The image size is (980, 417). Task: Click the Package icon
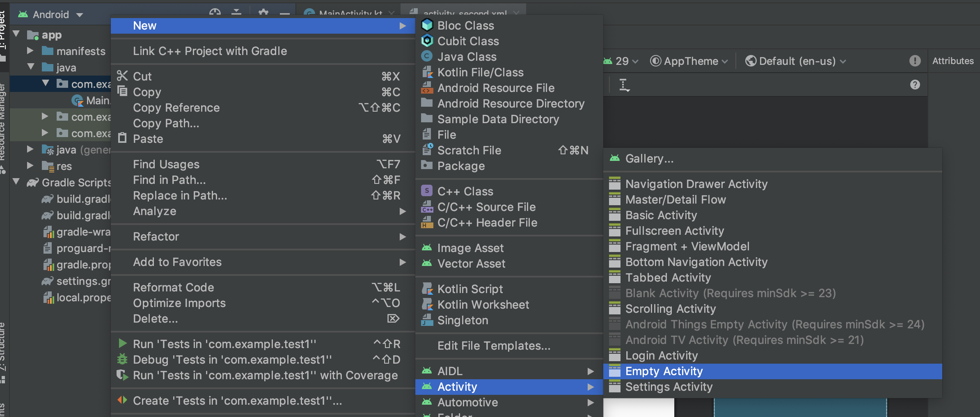pyautogui.click(x=427, y=165)
